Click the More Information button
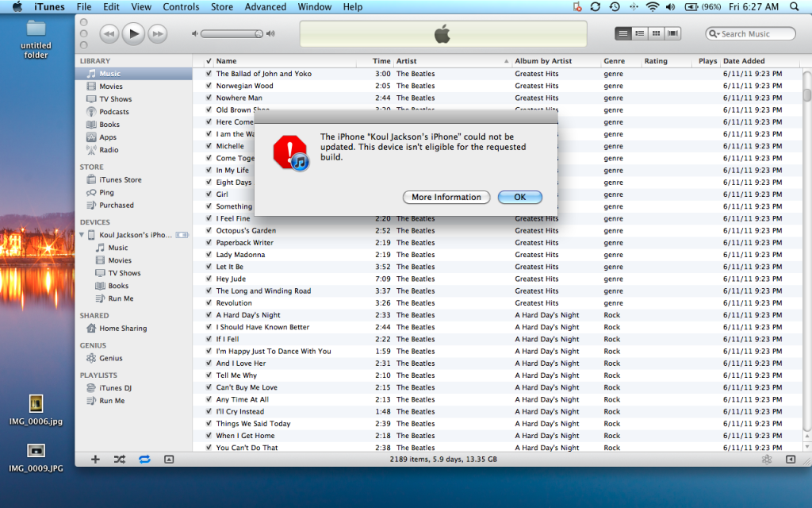 [x=446, y=197]
